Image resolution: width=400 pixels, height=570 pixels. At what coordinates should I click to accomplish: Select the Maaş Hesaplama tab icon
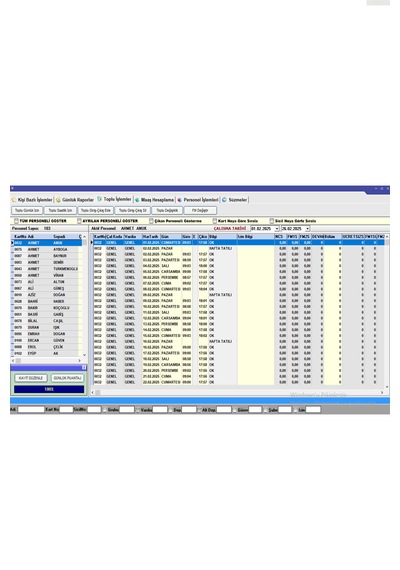[x=137, y=200]
